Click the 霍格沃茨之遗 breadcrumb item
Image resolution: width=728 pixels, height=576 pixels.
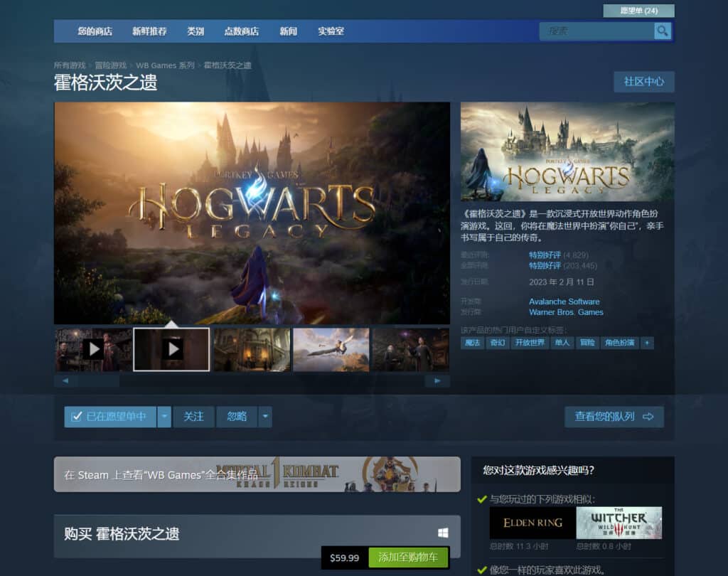[x=227, y=65]
